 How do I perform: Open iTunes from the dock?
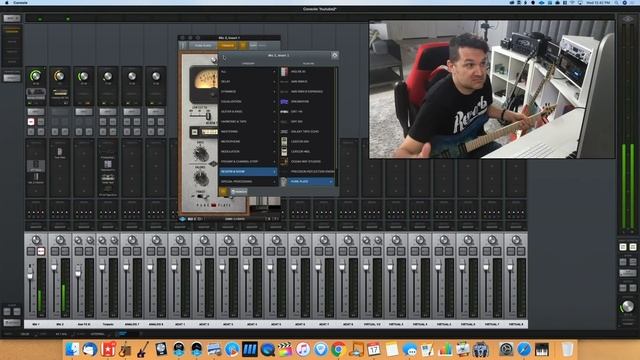(302, 349)
